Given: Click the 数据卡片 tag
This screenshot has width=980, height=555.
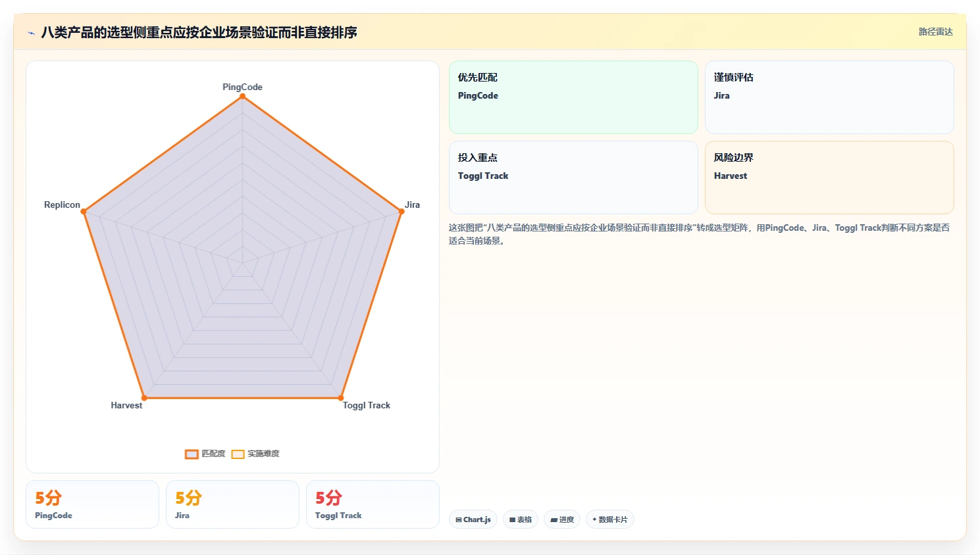Looking at the screenshot, I should pos(609,519).
